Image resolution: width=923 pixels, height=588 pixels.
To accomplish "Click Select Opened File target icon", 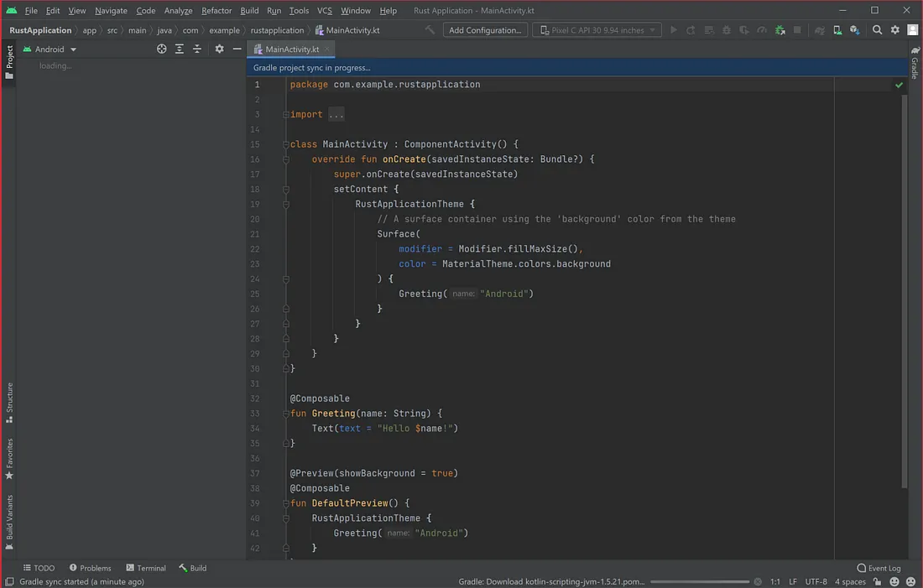I will [x=161, y=49].
